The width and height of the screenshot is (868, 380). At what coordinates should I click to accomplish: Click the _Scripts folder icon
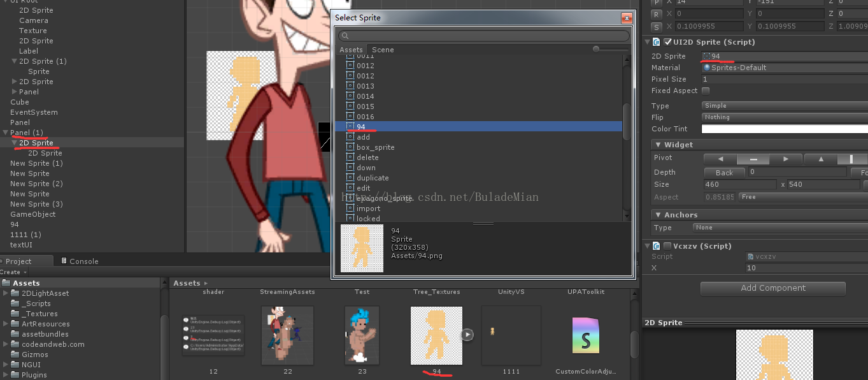click(15, 303)
